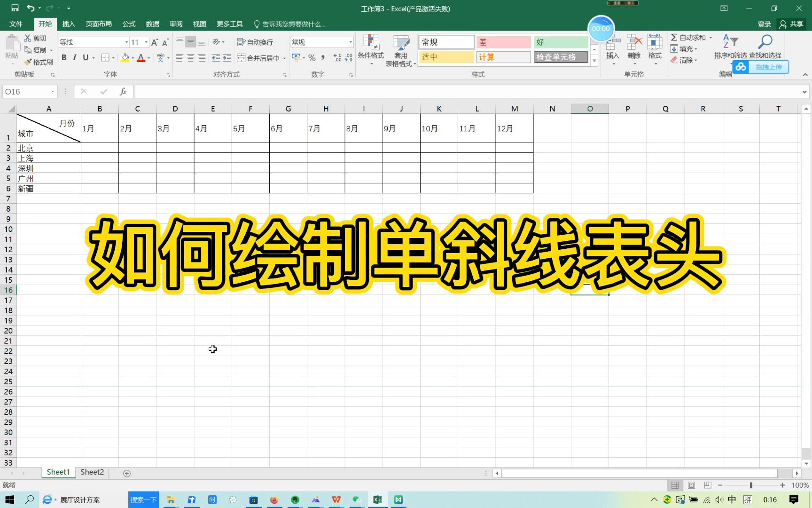This screenshot has height=508, width=812.
Task: Switch to the 插入 ribbon tab
Action: (x=69, y=24)
